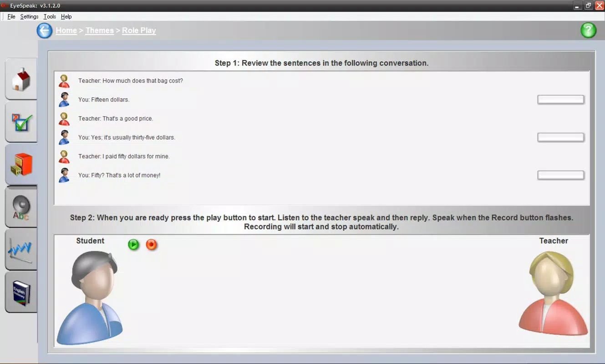
Task: Open the Home sidebar house icon
Action: [x=21, y=80]
